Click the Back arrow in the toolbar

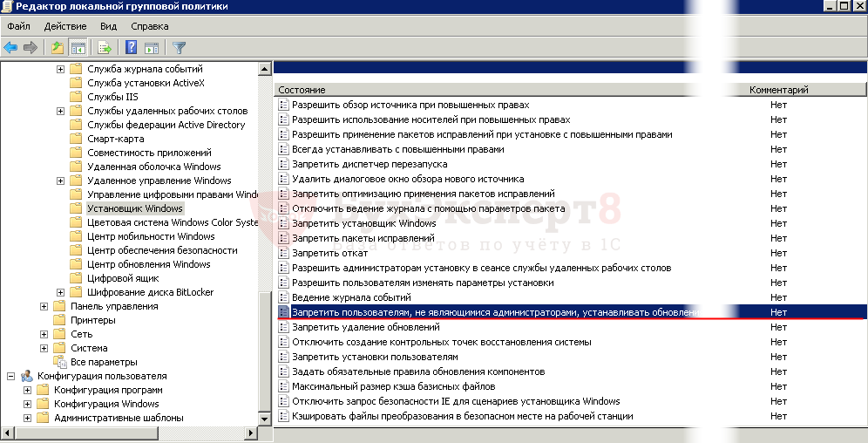[10, 47]
